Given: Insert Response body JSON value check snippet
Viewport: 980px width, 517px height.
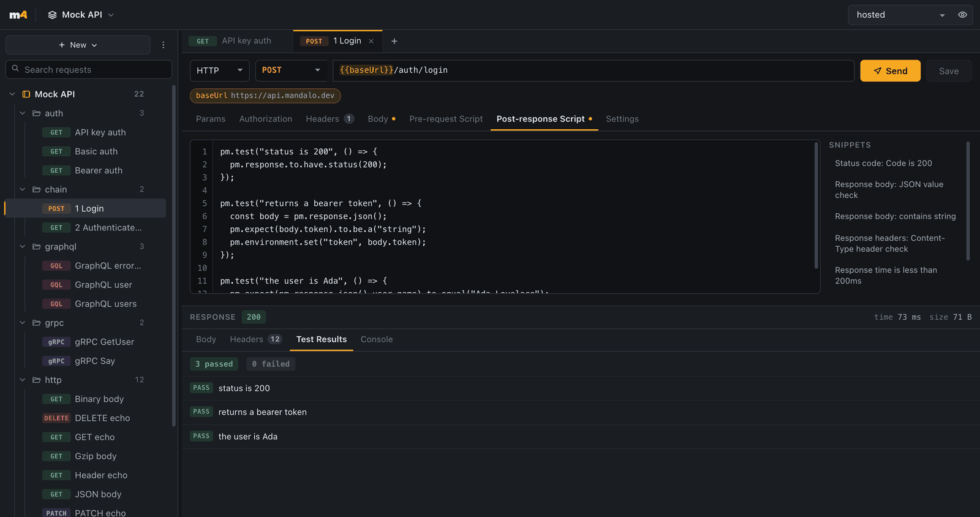Looking at the screenshot, I should click(x=889, y=190).
